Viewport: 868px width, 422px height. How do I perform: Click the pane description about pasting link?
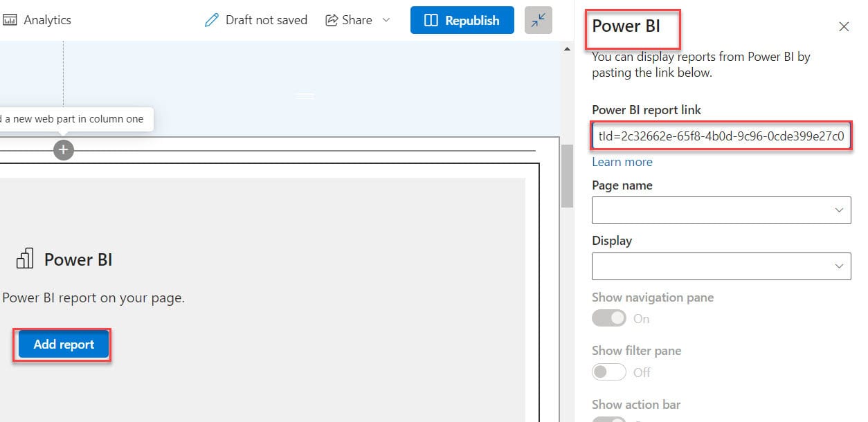click(x=701, y=64)
